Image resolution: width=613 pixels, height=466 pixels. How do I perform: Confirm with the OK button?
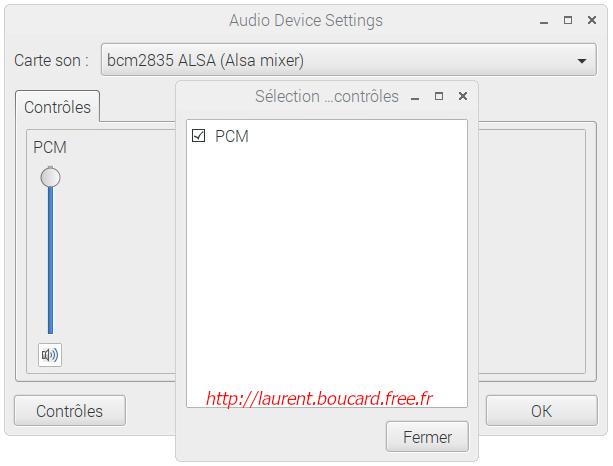pos(541,411)
